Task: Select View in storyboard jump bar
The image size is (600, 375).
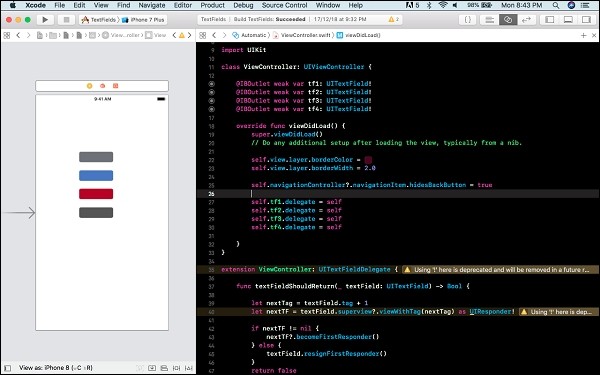Action: 156,35
